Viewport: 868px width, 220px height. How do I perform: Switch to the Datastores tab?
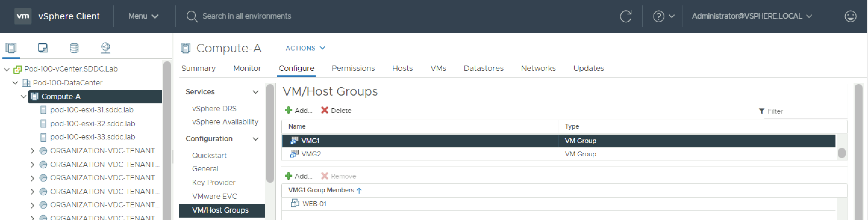[483, 68]
